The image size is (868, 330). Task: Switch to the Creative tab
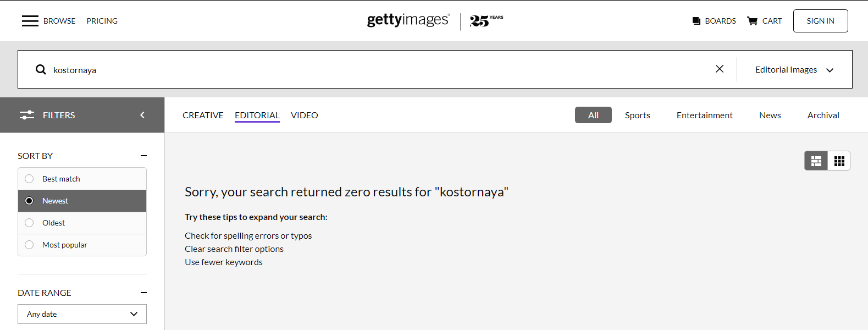(x=203, y=115)
